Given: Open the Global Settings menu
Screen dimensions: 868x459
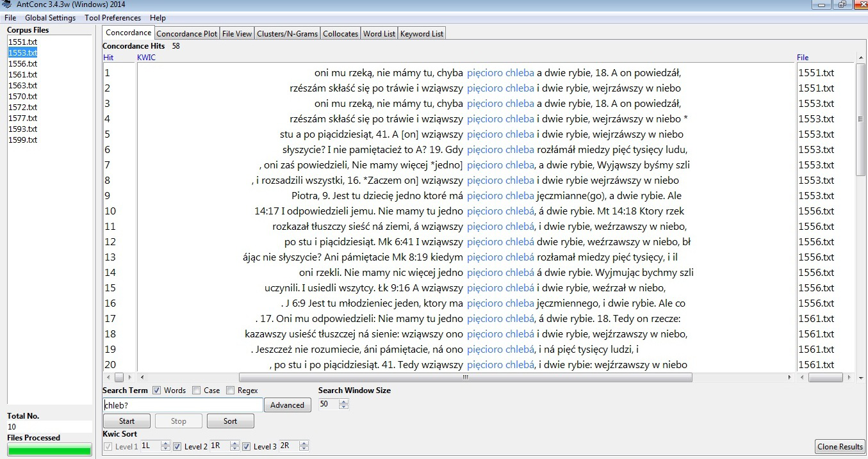Looking at the screenshot, I should (50, 18).
